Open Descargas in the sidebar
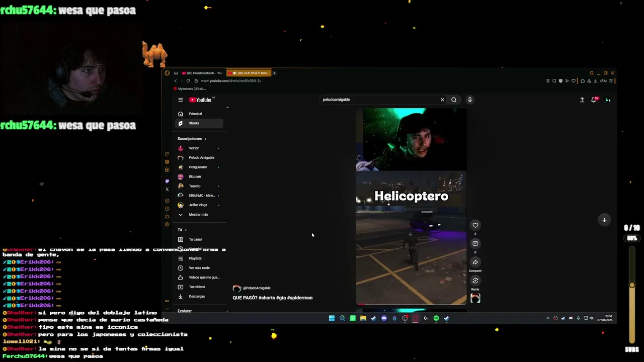The height and width of the screenshot is (362, 644). tap(199, 297)
